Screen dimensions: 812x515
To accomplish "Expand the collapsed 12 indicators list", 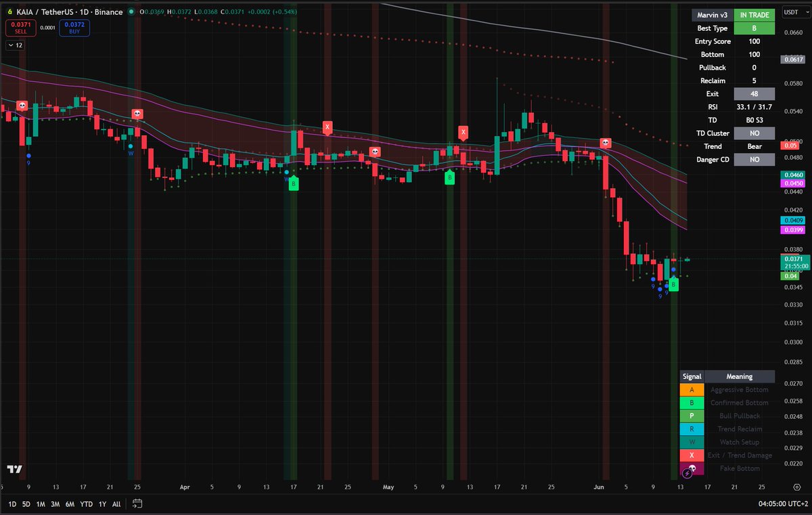I will (15, 45).
